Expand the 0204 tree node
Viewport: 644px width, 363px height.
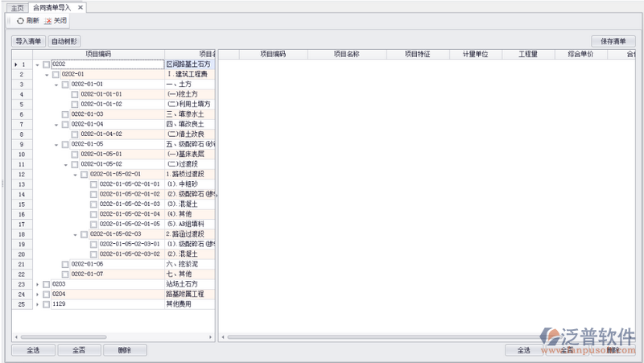point(37,294)
